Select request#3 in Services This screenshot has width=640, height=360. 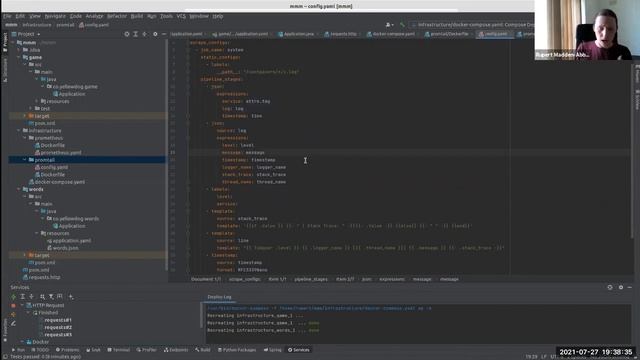(58, 335)
